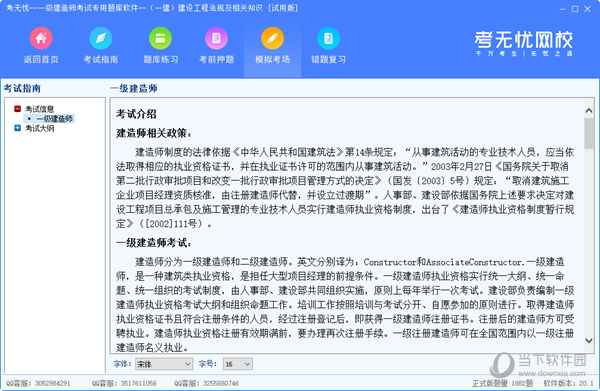This screenshot has width=600, height=391.
Task: Close the application window
Action: 587,9
